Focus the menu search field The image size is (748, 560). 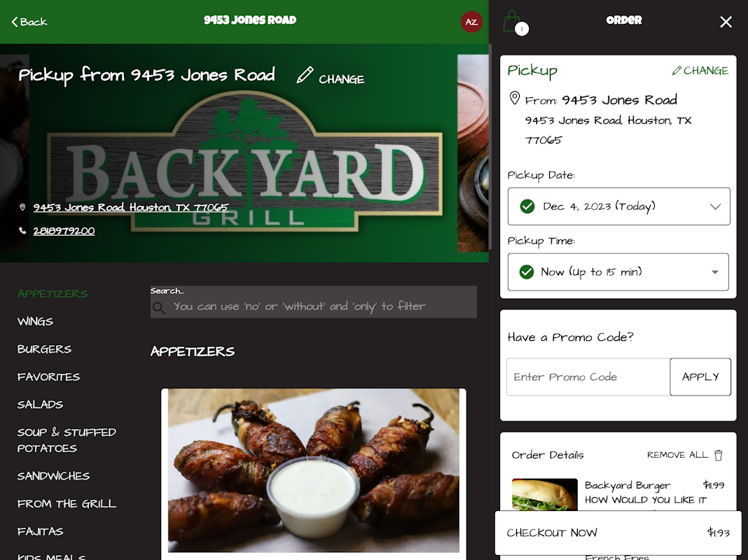[313, 302]
